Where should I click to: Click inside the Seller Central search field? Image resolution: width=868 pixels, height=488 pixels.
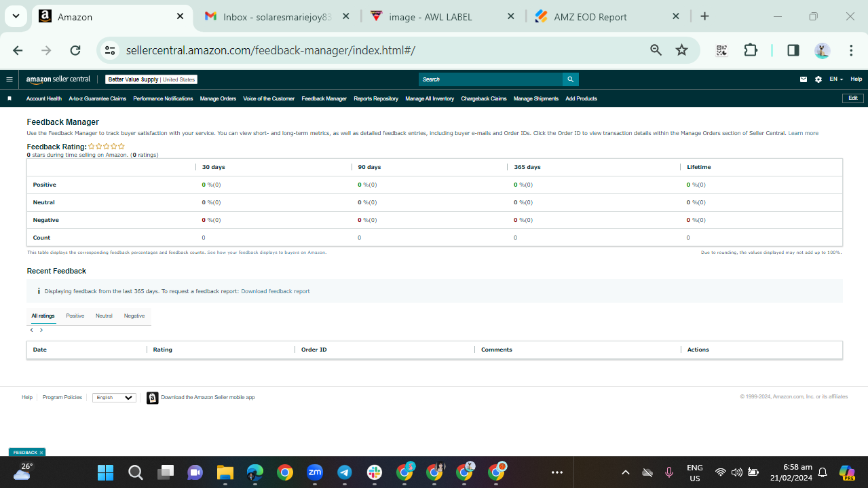[491, 79]
